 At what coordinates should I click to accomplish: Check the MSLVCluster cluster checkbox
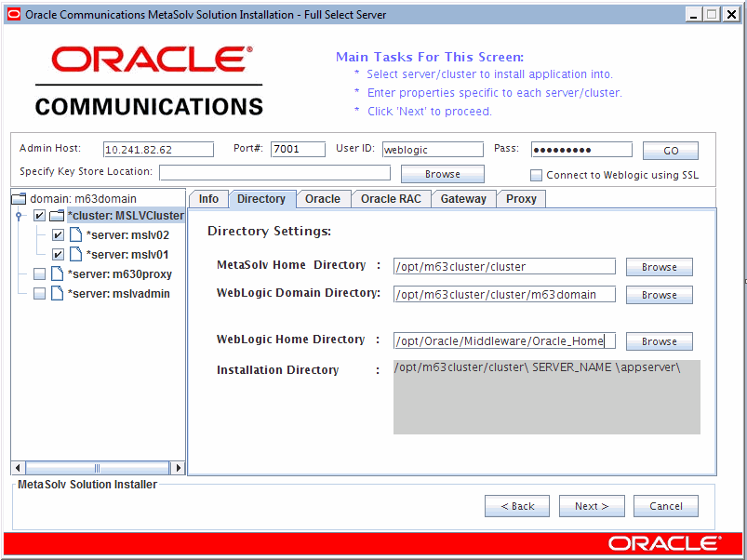(40, 216)
